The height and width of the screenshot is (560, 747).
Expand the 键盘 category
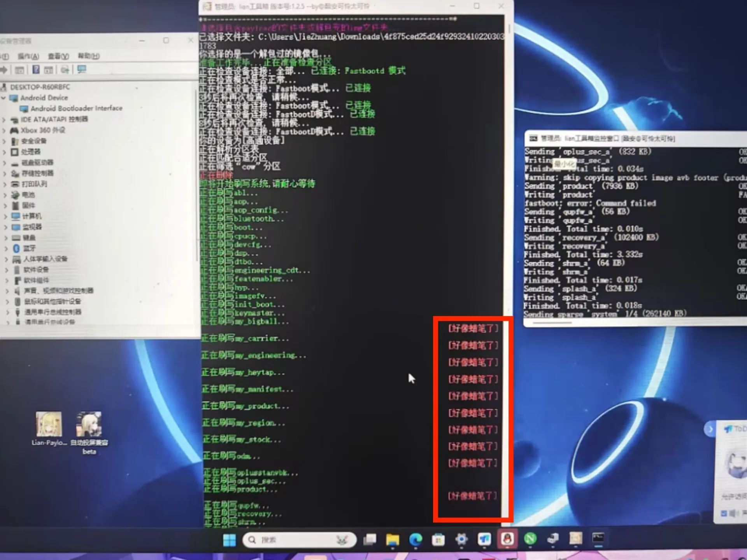5,238
